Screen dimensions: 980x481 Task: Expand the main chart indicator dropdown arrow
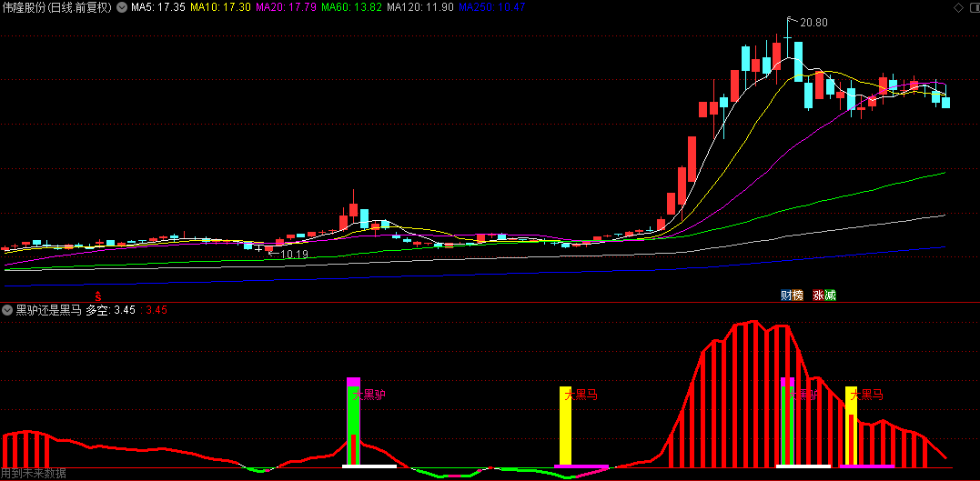click(121, 7)
